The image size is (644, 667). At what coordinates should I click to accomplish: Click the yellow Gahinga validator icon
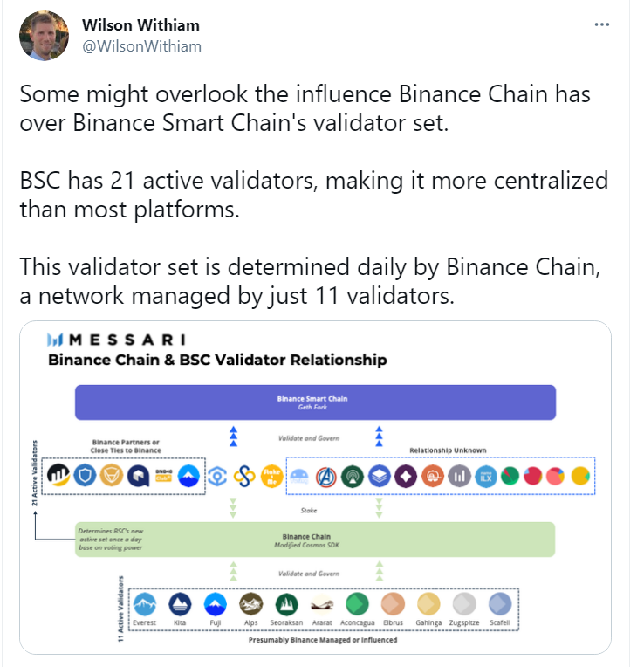pos(428,604)
